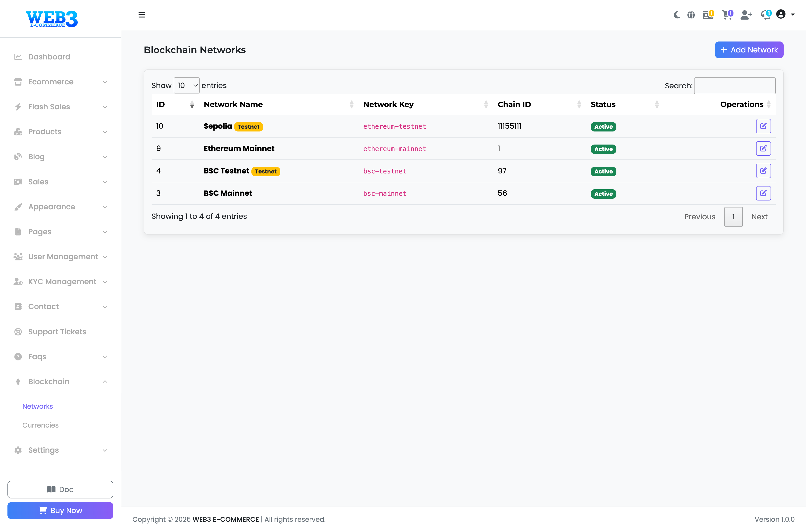
Task: Click the add user icon in header
Action: (x=746, y=15)
